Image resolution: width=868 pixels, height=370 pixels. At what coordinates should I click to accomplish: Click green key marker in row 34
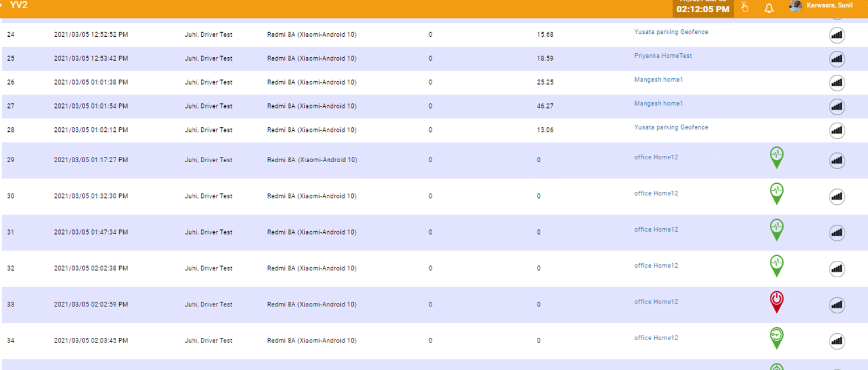tap(776, 338)
